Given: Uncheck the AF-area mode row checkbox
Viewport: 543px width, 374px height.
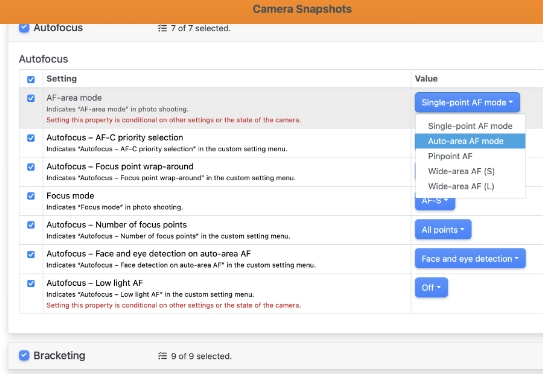Looking at the screenshot, I should 31,98.
